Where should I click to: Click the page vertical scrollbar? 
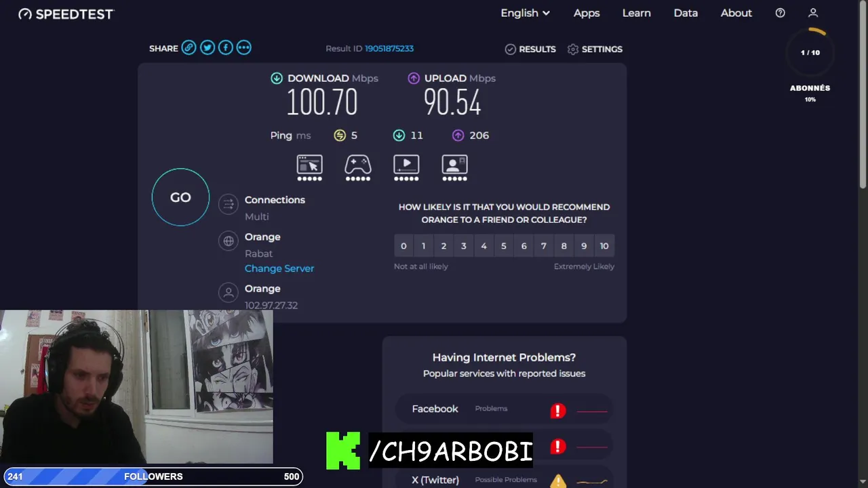[863, 95]
